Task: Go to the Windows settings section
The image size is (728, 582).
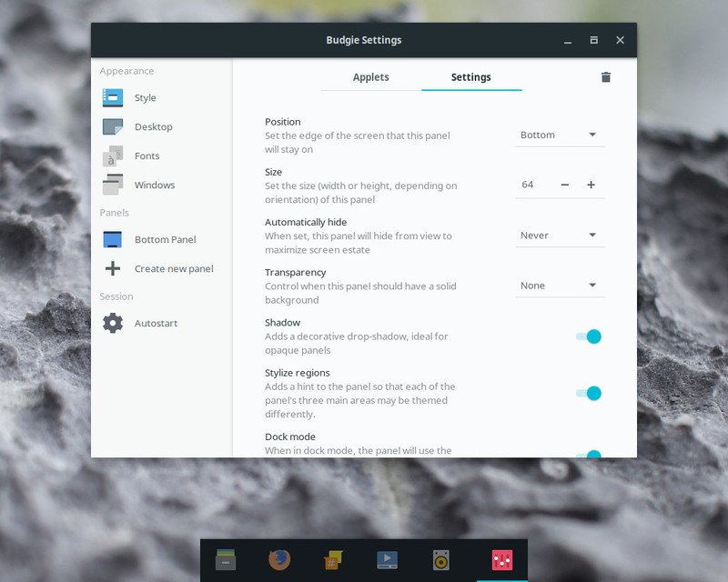Action: (154, 186)
